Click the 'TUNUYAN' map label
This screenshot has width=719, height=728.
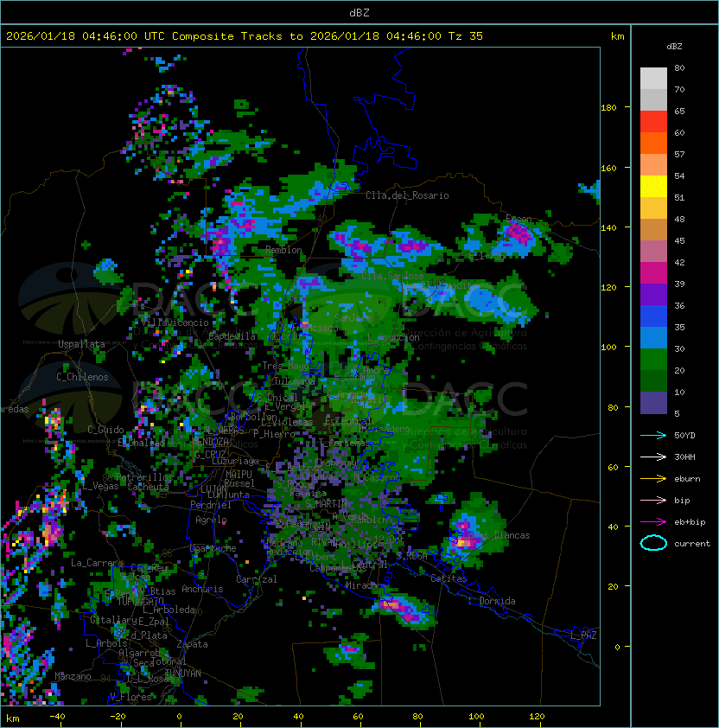(183, 673)
